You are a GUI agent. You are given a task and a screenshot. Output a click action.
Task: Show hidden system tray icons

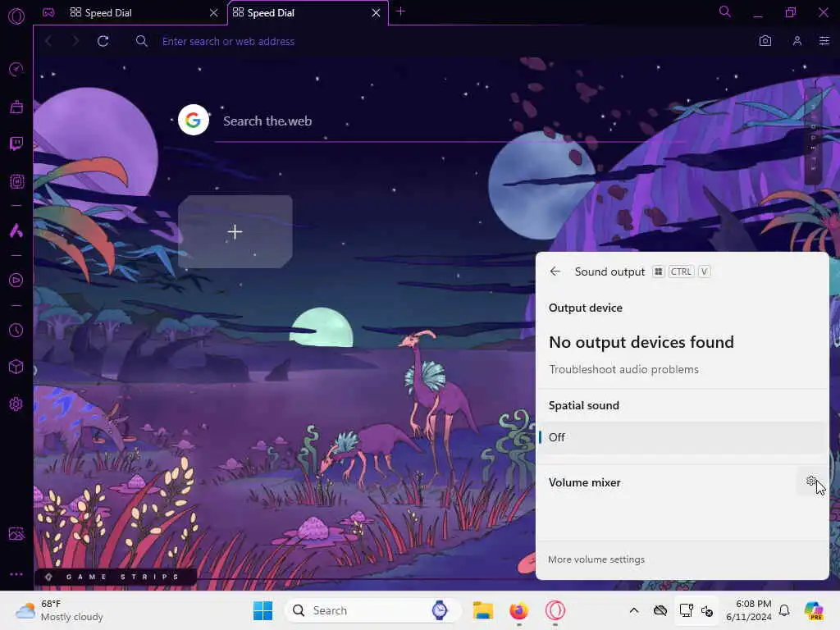coord(634,610)
